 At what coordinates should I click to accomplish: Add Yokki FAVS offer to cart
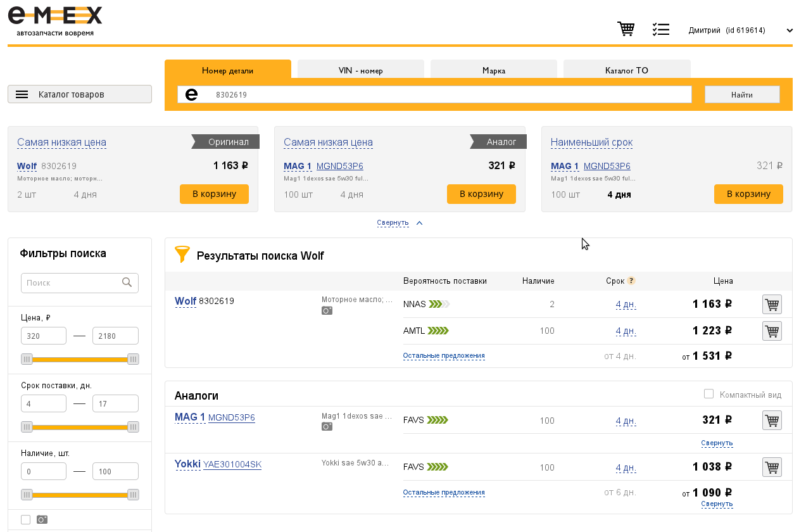[x=772, y=467]
